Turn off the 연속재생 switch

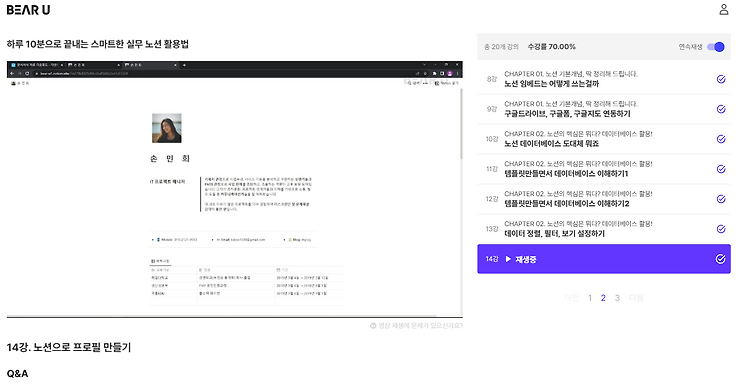pos(716,46)
